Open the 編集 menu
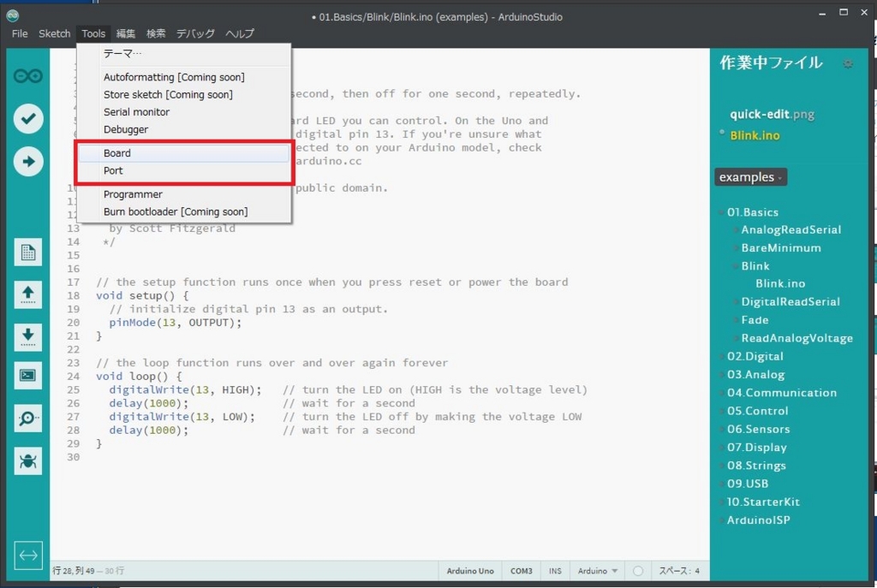877x588 pixels. point(126,33)
